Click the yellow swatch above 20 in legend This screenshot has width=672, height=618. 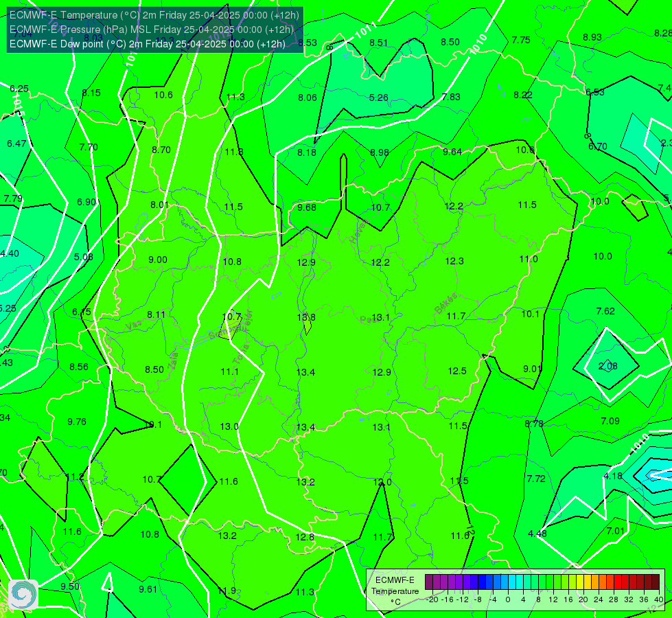pyautogui.click(x=580, y=582)
